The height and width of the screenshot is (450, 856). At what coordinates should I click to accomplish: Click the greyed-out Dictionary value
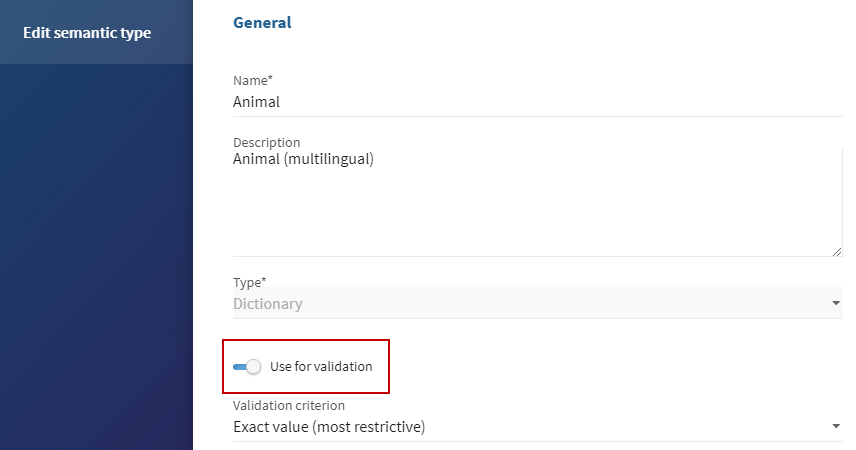click(268, 304)
